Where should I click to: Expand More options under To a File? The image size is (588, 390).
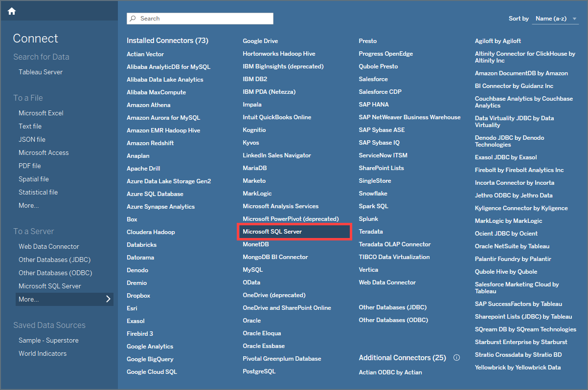pos(28,205)
